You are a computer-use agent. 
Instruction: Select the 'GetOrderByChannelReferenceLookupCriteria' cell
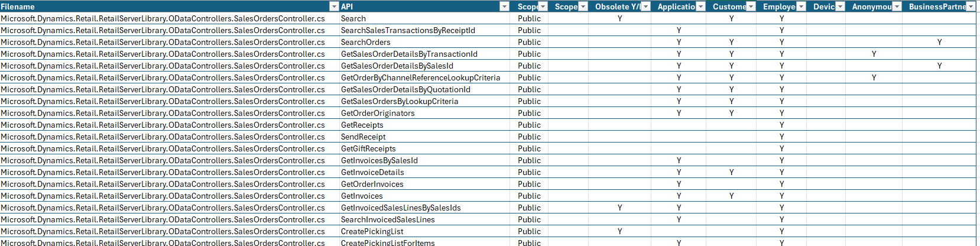tap(424, 77)
